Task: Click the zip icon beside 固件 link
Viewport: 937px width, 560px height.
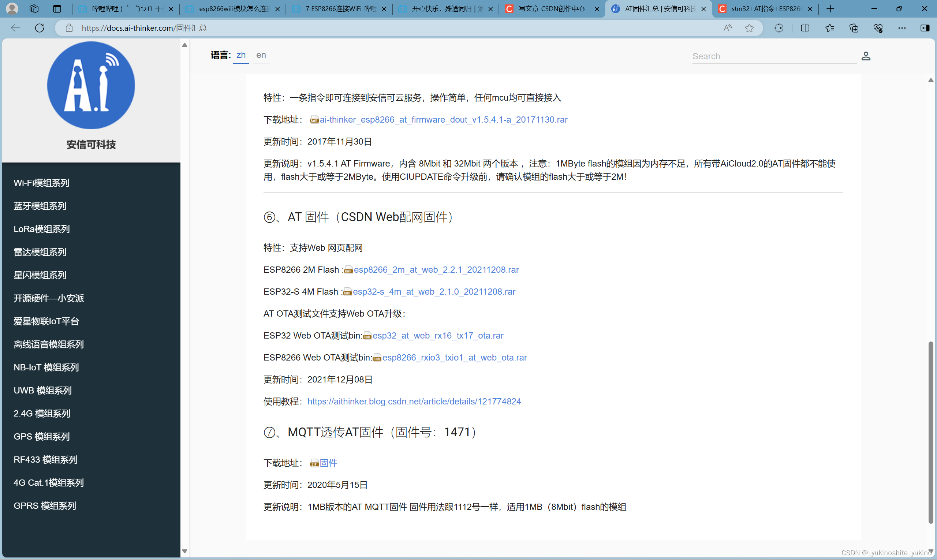Action: (314, 463)
